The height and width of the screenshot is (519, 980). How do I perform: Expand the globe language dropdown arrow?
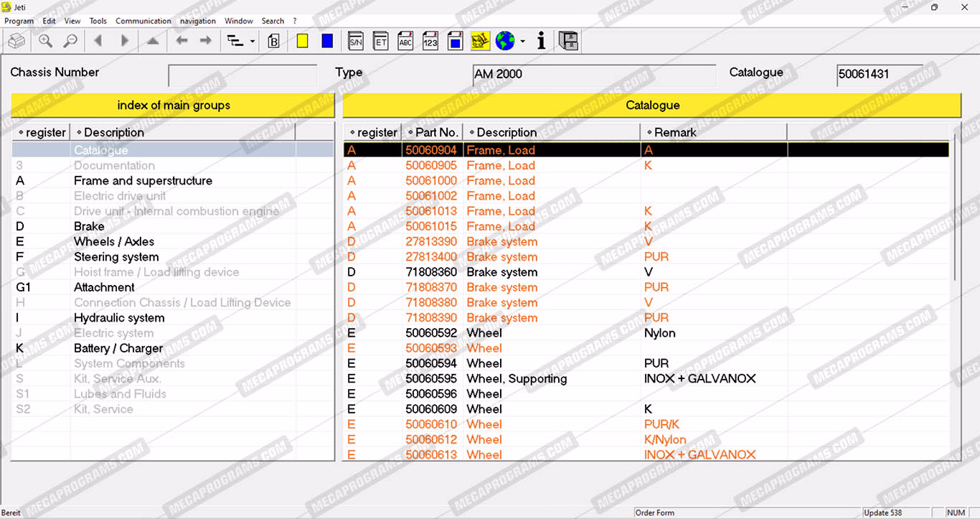click(x=522, y=42)
